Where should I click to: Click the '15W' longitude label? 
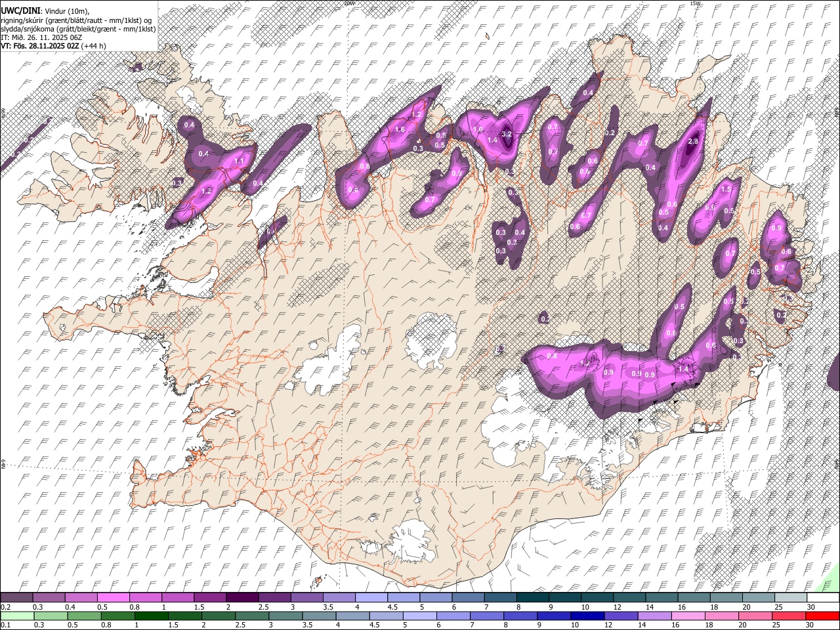pos(696,3)
